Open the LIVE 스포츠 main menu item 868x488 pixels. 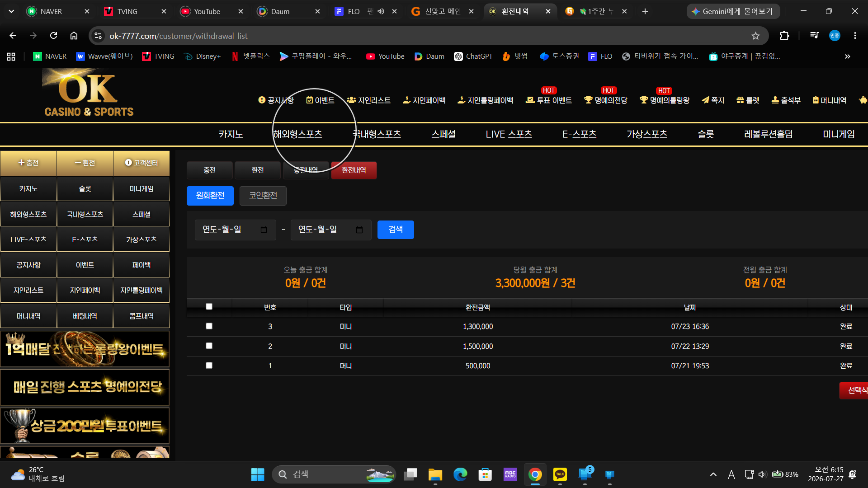(x=509, y=134)
